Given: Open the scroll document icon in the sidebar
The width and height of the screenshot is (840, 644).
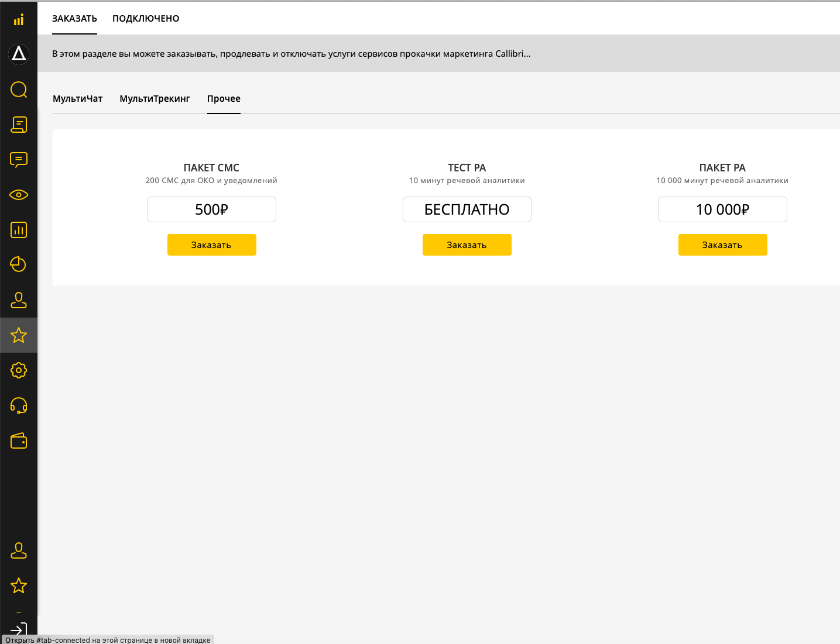Looking at the screenshot, I should pyautogui.click(x=19, y=125).
